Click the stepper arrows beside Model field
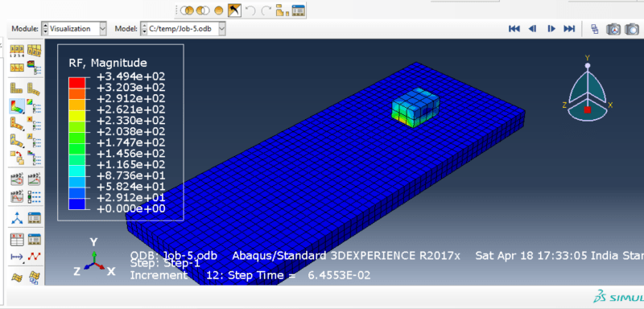 coord(144,29)
